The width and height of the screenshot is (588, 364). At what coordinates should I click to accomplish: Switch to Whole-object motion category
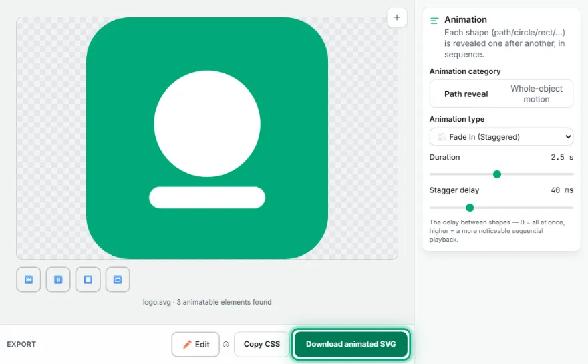pos(537,94)
